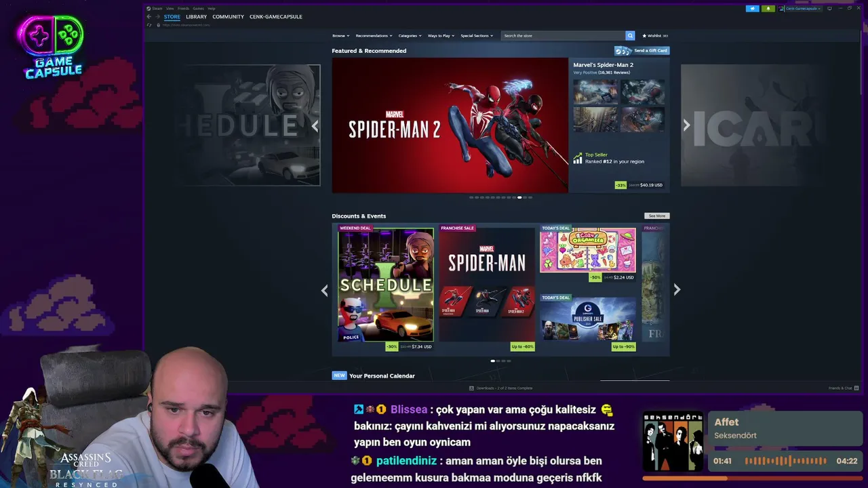Click the Discounts & Events heading
Screen dimensions: 868x488
click(359, 216)
